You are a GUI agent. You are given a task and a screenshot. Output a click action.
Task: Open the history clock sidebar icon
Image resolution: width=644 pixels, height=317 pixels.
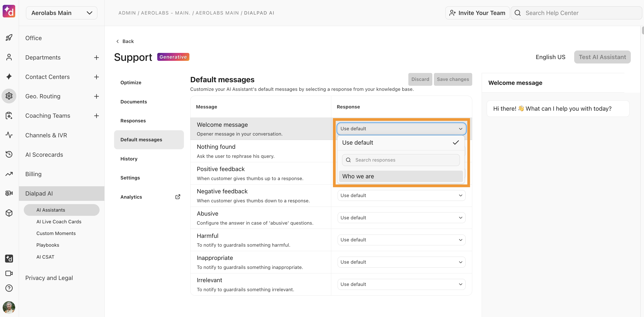9,154
